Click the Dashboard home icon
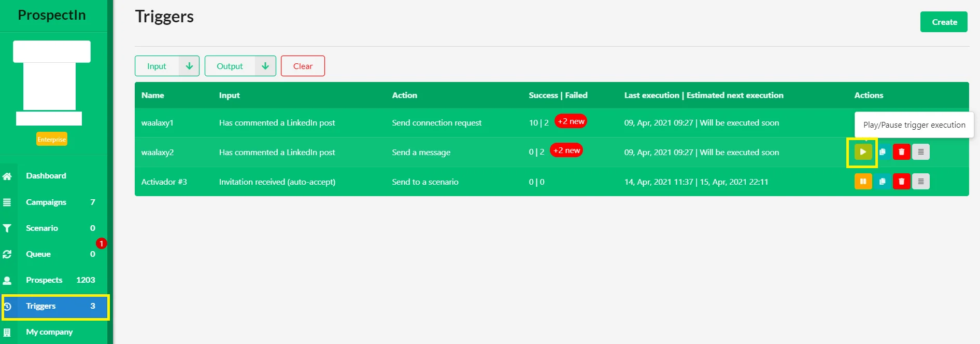This screenshot has height=344, width=980. [x=7, y=176]
